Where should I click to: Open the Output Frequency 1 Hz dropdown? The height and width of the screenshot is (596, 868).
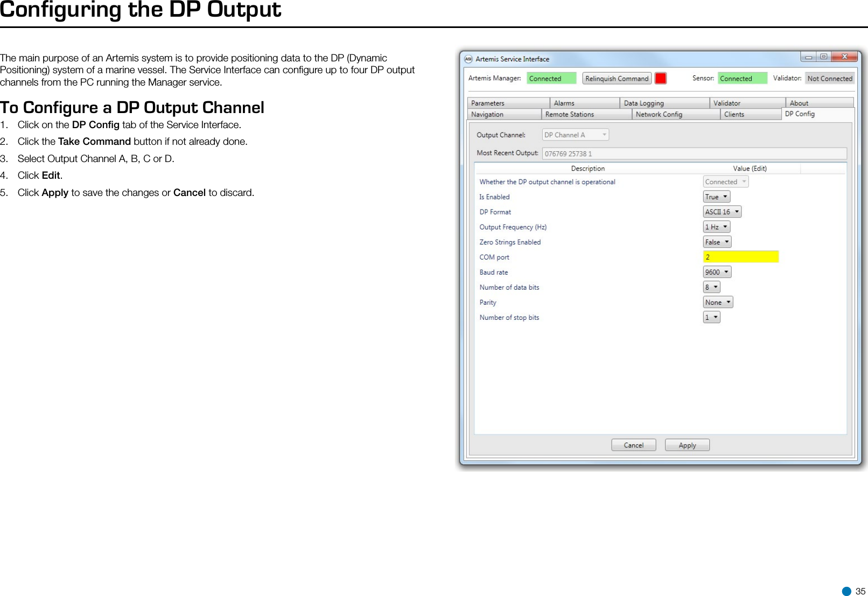(716, 227)
